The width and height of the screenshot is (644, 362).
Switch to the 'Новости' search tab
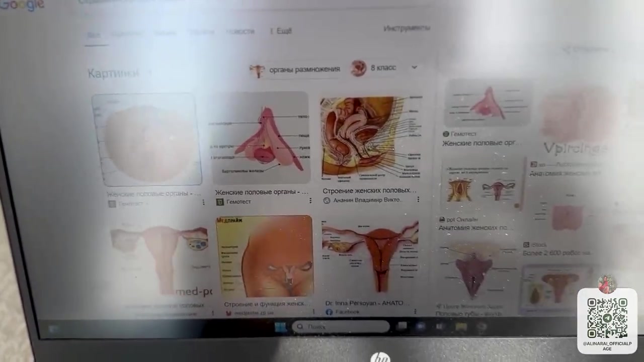pos(240,31)
